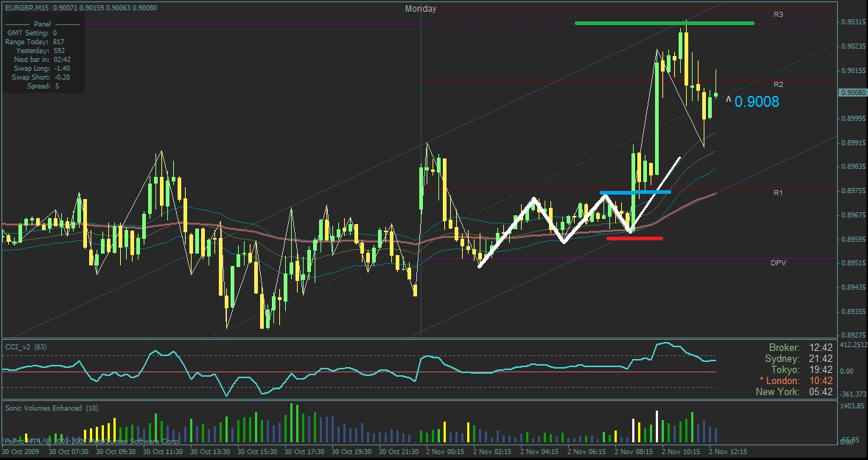This screenshot has width=868, height=460.
Task: Select the Sydney 21:42 clock row
Action: [799, 359]
